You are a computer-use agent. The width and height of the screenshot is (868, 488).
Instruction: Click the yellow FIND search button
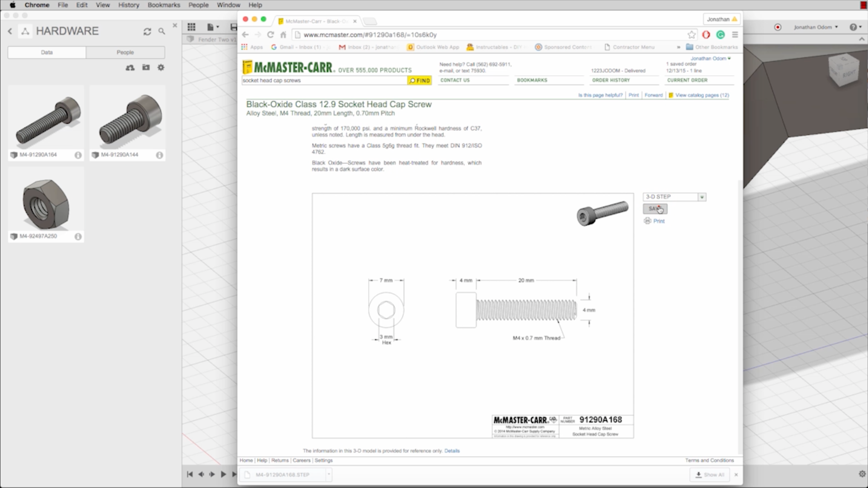(419, 80)
